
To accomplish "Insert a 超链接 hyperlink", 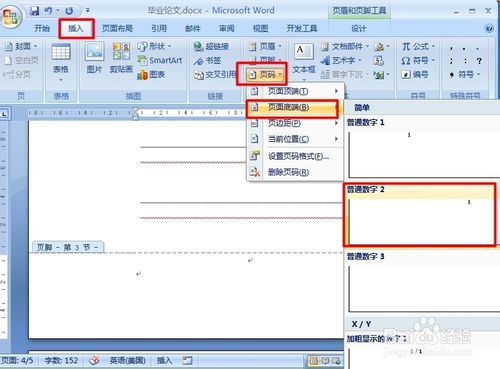I will [211, 46].
